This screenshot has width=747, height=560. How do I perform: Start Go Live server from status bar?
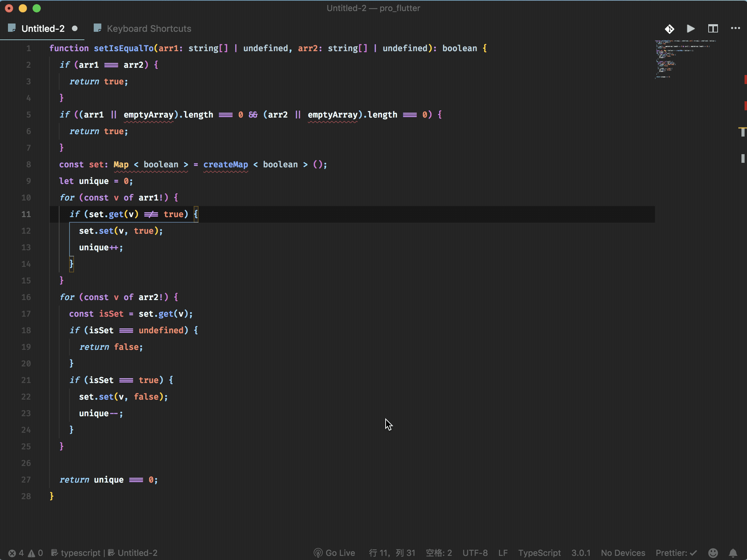point(334,553)
